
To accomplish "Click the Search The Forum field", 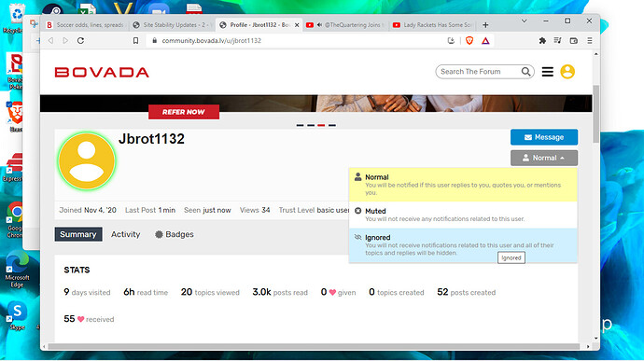I will click(479, 72).
